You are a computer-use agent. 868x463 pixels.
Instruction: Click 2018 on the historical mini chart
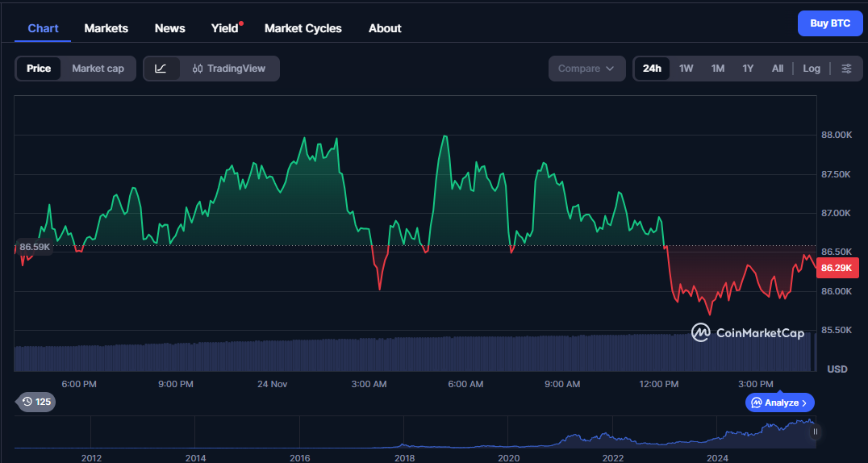click(404, 457)
